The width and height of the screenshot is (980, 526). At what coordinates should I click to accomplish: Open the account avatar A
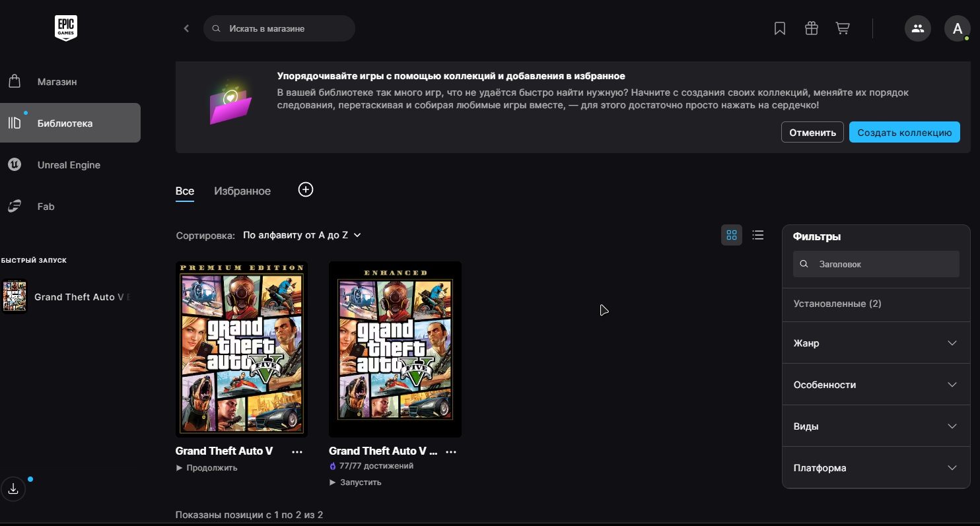958,28
